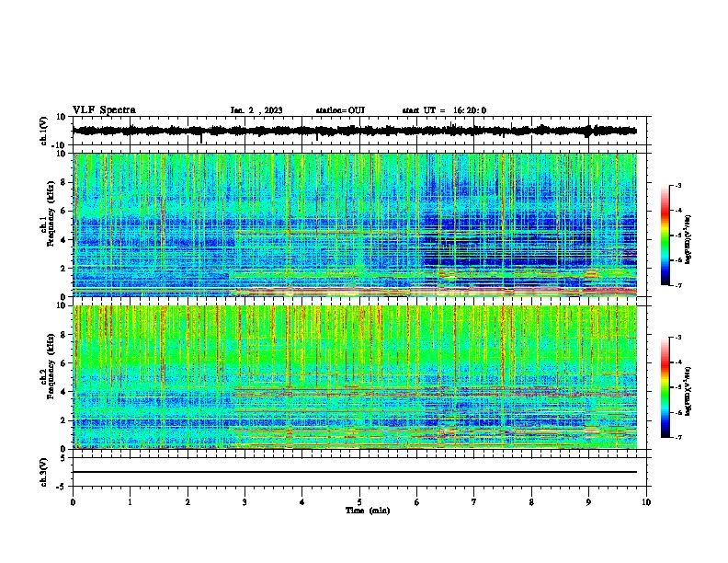
Task: Click the "-7" label on ch.1 color bar
Action: pyautogui.click(x=678, y=285)
